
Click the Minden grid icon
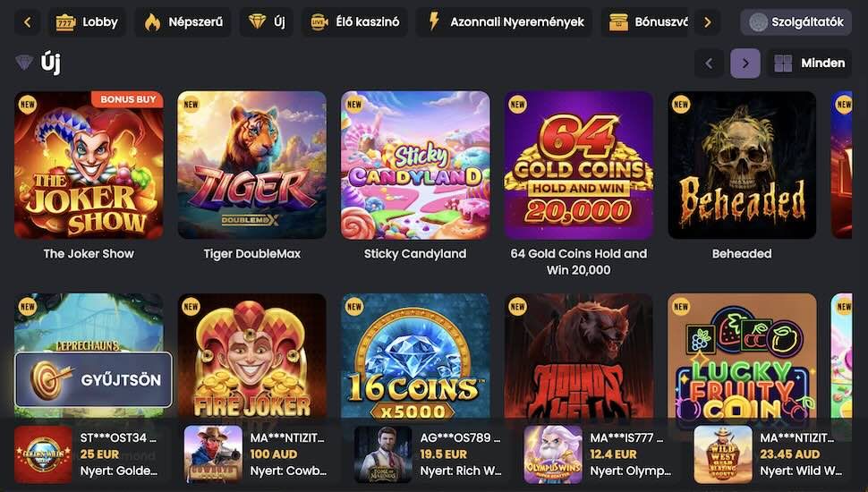point(783,64)
